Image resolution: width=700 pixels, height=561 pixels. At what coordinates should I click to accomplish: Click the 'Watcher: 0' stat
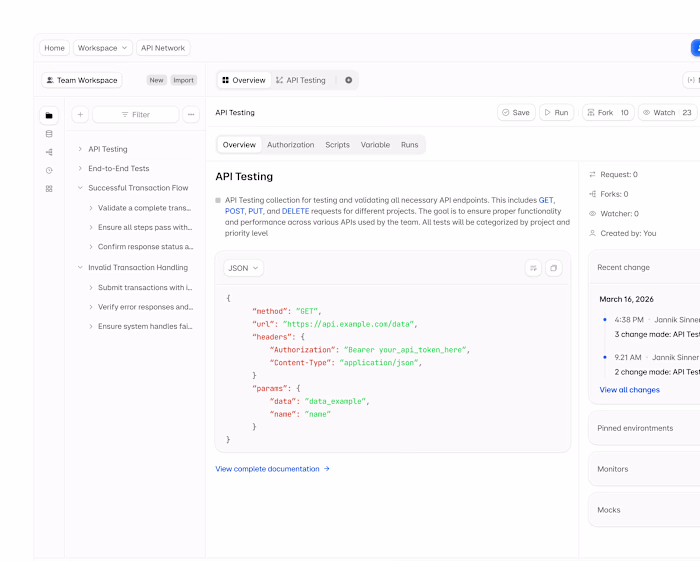[x=614, y=214]
